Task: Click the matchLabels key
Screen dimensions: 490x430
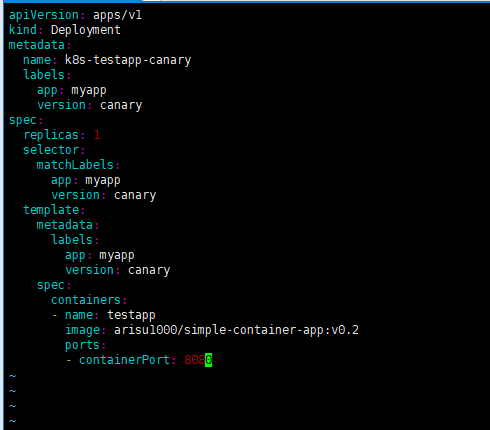Action: click(x=75, y=165)
